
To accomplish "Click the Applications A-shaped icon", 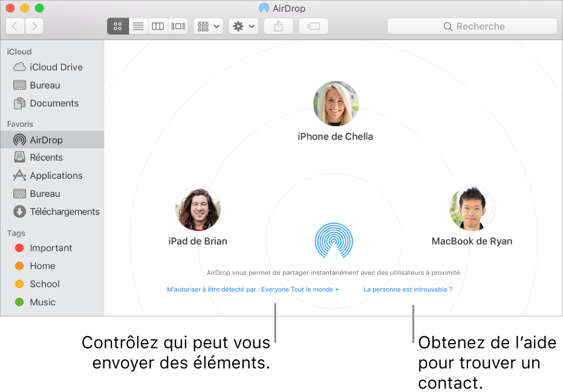I will (x=19, y=175).
